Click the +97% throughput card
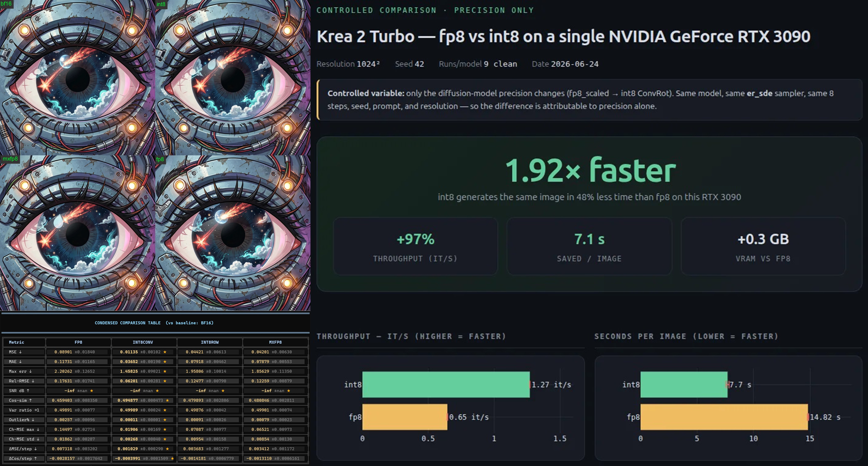The height and width of the screenshot is (466, 868). (x=415, y=246)
